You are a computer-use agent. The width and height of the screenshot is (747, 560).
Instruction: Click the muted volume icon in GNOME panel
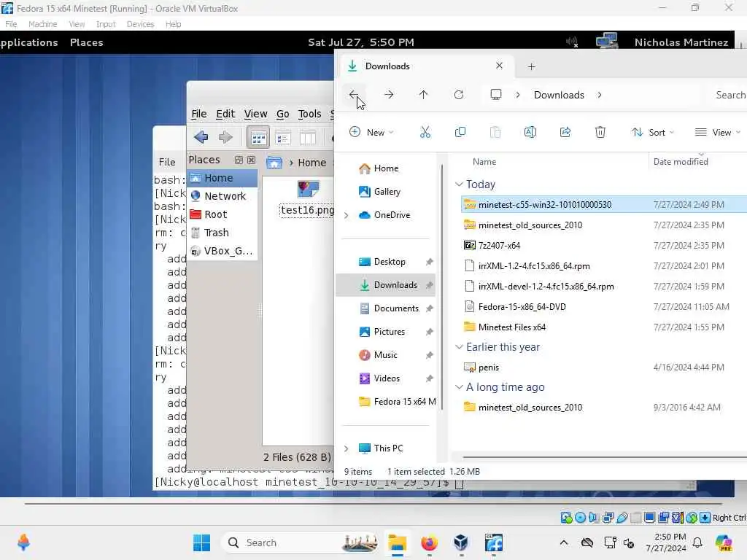tap(572, 42)
